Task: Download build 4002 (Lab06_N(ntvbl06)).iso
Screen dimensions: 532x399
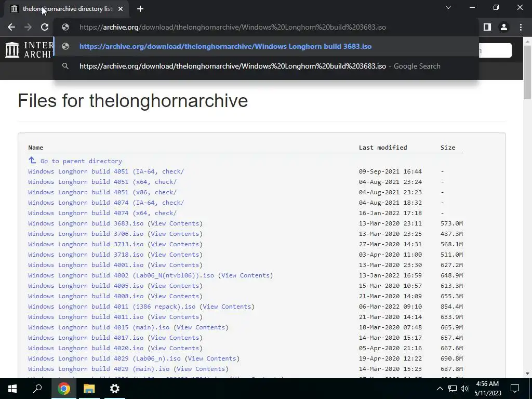Action: [121, 275]
